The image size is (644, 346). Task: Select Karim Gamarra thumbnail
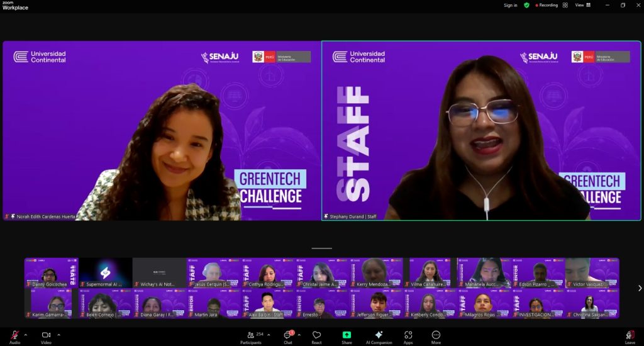[x=52, y=303]
